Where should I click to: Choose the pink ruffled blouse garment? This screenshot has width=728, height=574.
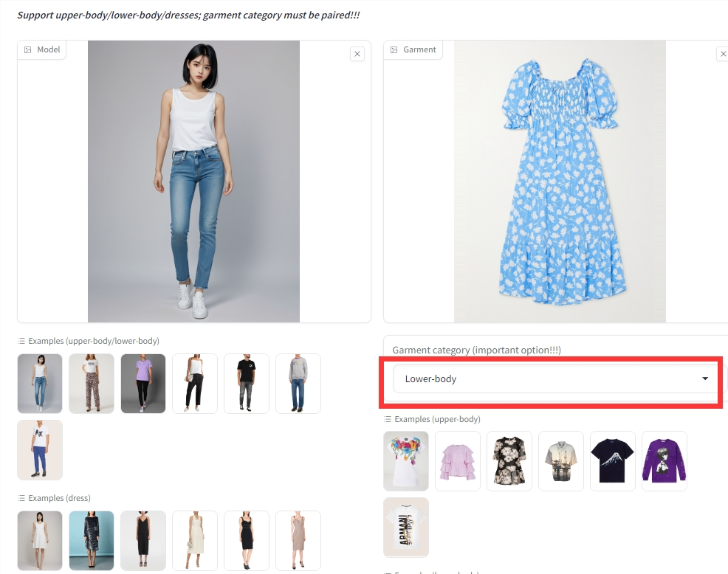(458, 461)
